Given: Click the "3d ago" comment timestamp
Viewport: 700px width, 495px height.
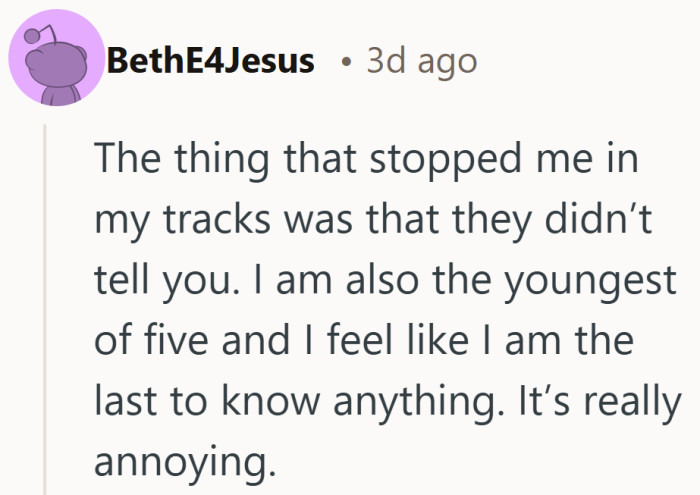Looking at the screenshot, I should (422, 61).
